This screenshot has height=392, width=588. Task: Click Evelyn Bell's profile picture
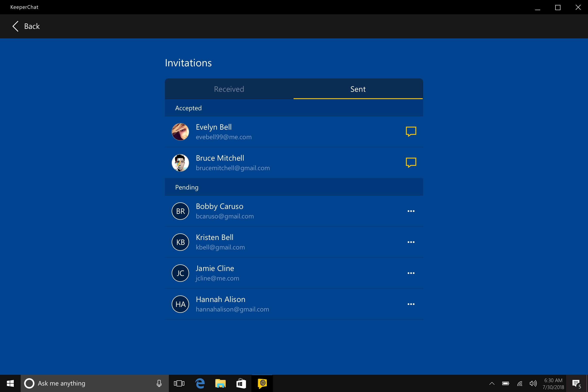[x=180, y=132]
